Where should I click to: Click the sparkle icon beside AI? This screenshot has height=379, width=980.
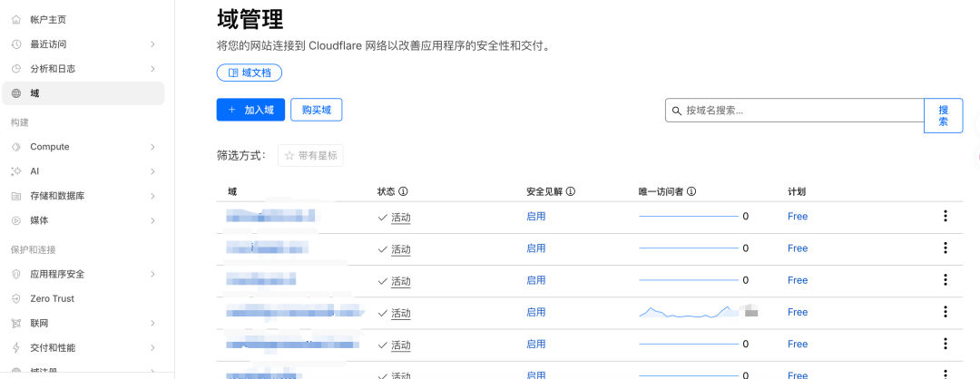[16, 171]
